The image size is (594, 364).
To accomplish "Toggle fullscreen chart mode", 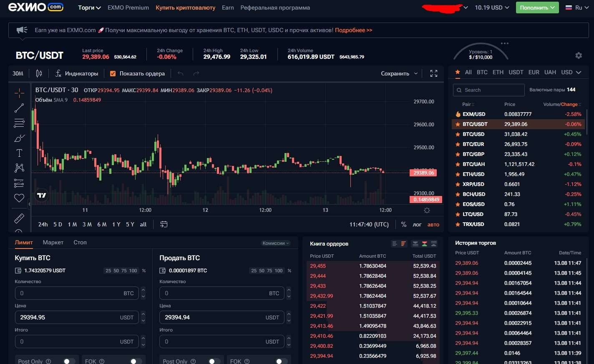I will (434, 73).
